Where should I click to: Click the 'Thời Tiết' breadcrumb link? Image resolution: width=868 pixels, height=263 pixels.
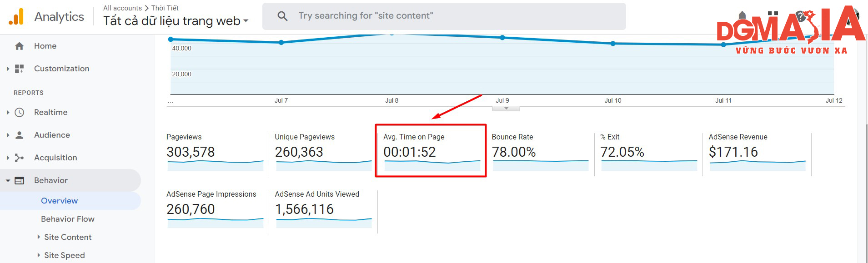165,8
